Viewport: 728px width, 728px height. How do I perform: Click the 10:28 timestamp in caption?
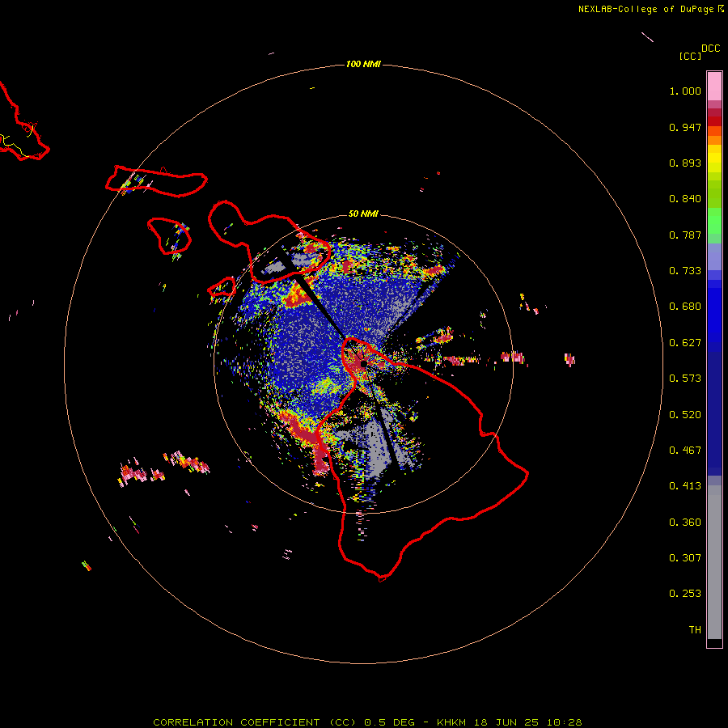pyautogui.click(x=564, y=722)
